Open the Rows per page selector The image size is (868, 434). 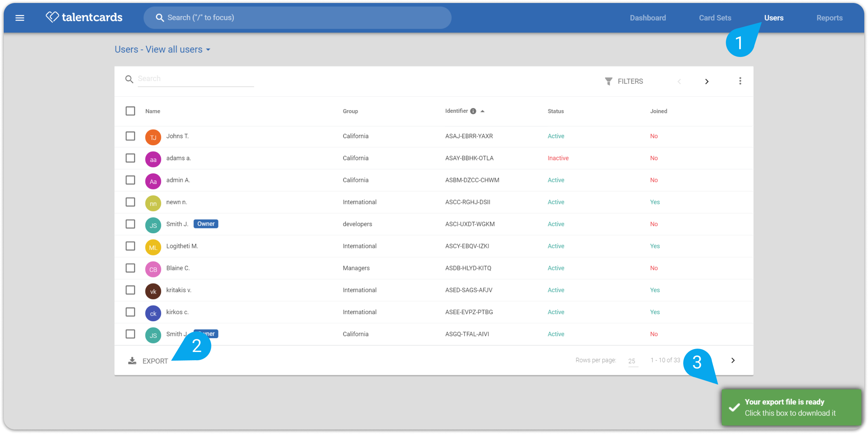[632, 361]
